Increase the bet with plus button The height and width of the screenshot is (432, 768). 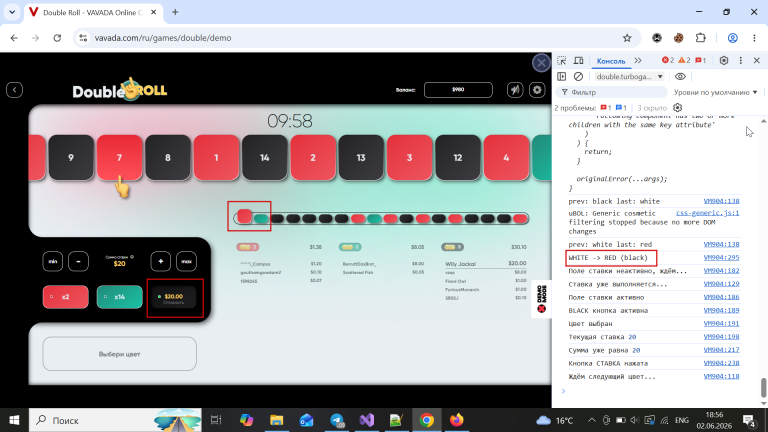(161, 262)
